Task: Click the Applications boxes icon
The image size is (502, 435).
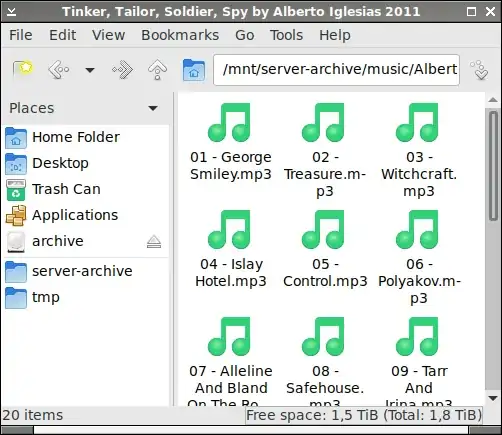Action: 16,216
